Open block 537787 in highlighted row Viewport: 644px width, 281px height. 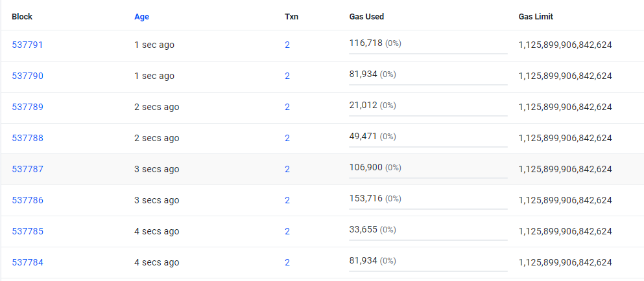point(27,169)
